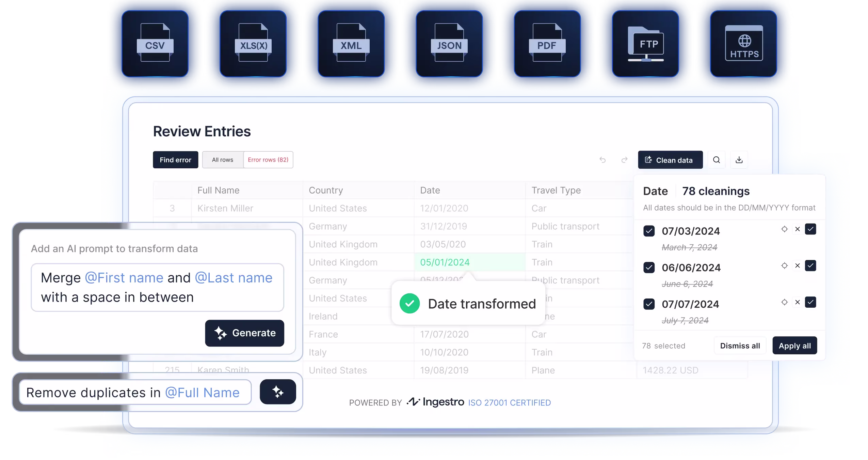Screen dimensions: 868x460
Task: Choose the JSON file format icon
Action: (x=449, y=43)
